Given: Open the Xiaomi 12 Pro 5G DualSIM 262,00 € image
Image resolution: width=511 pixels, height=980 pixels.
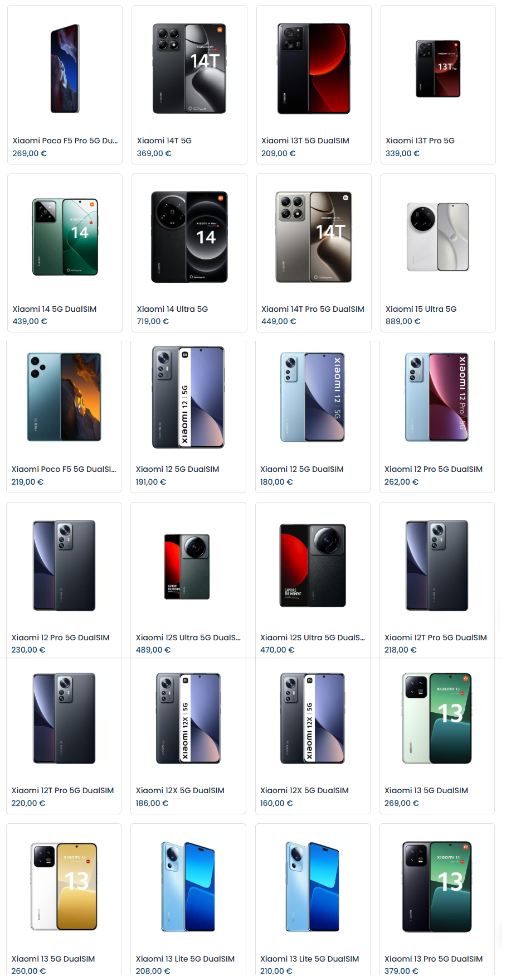Looking at the screenshot, I should [x=437, y=397].
